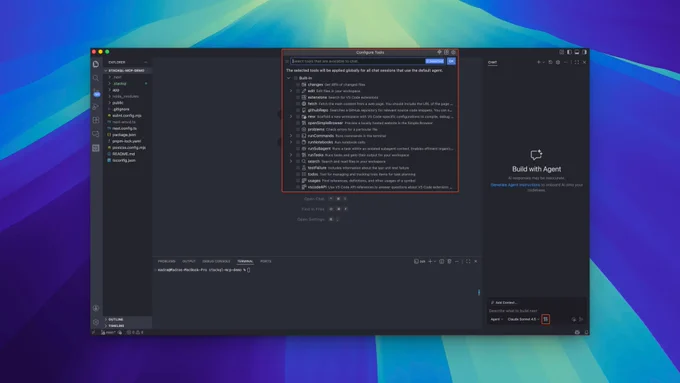
Task: Expand the edit tool row
Action: [x=291, y=91]
